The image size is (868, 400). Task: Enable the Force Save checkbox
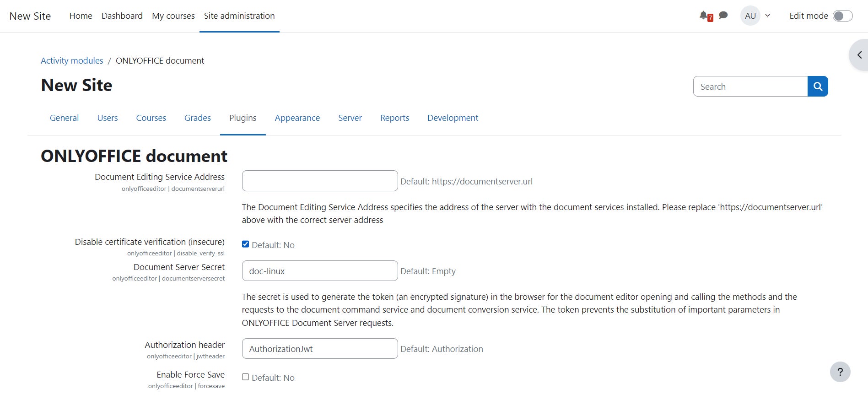246,377
